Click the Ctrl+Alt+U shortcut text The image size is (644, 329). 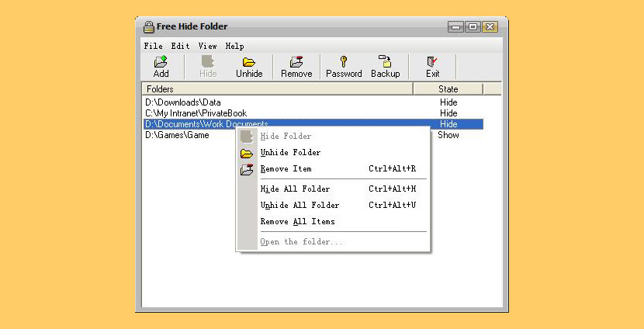[393, 205]
